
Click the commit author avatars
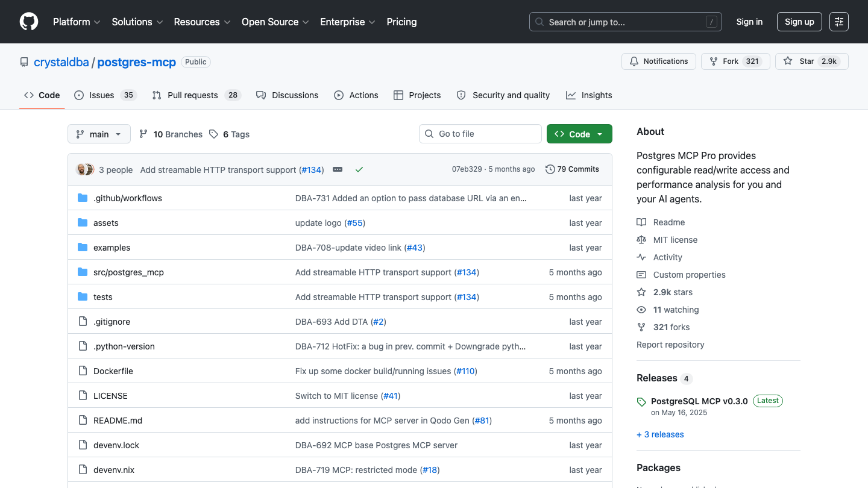[x=85, y=169]
